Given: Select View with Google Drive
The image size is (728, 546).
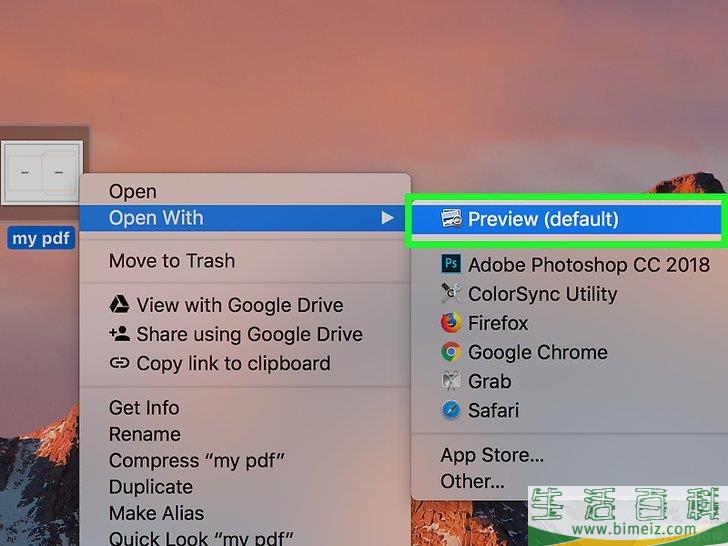Looking at the screenshot, I should 245,305.
